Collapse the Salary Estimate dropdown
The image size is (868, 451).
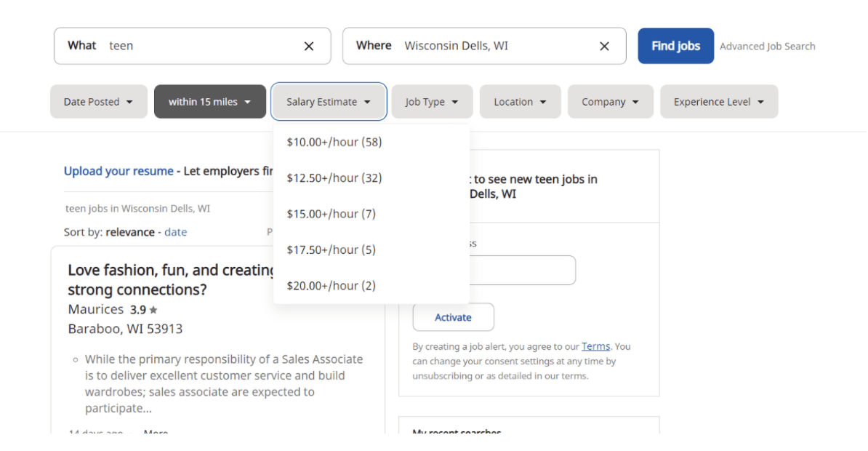[x=329, y=101]
